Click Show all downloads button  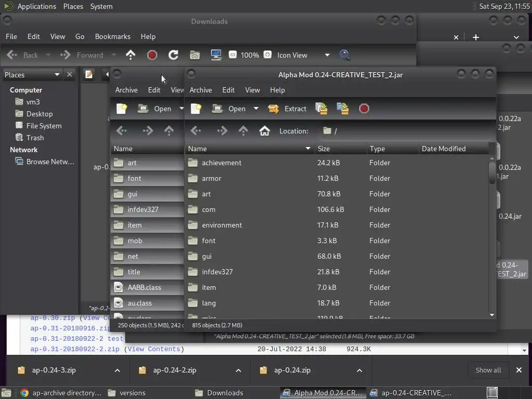tap(488, 370)
